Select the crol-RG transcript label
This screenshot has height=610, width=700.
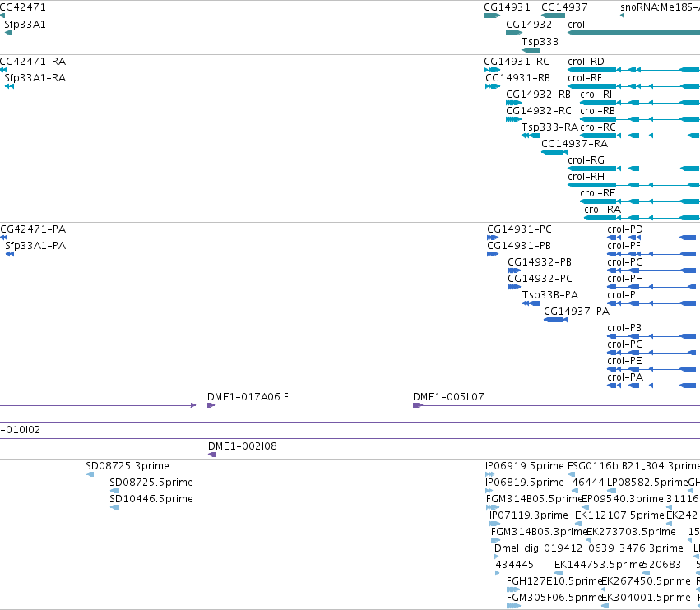pyautogui.click(x=586, y=160)
